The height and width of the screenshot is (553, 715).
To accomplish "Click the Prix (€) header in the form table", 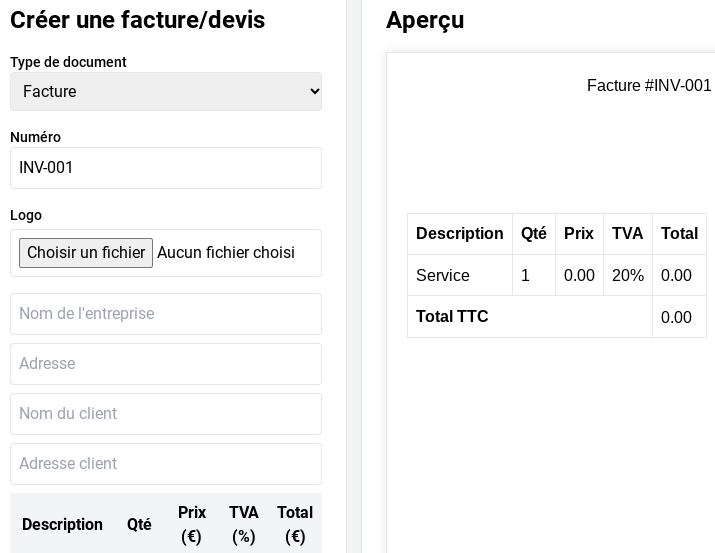I will point(192,524).
